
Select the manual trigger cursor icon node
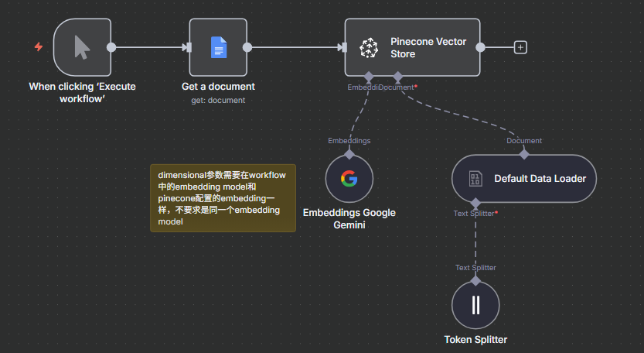click(x=82, y=47)
